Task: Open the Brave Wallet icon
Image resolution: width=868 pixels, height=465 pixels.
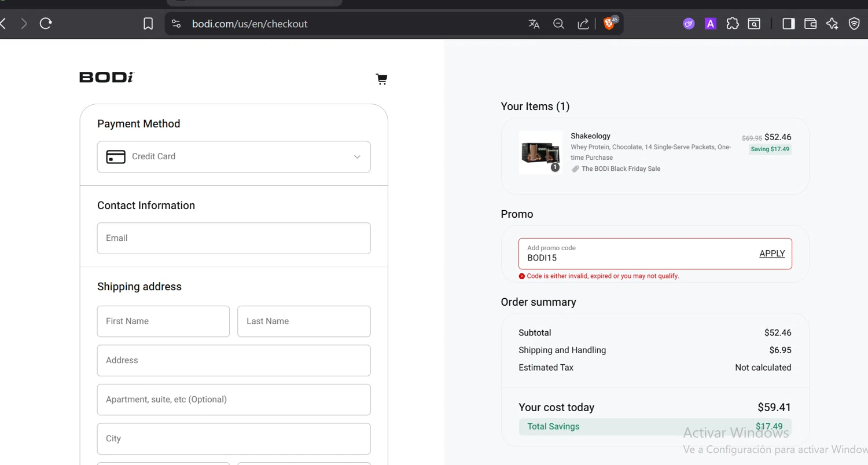Action: pos(810,24)
